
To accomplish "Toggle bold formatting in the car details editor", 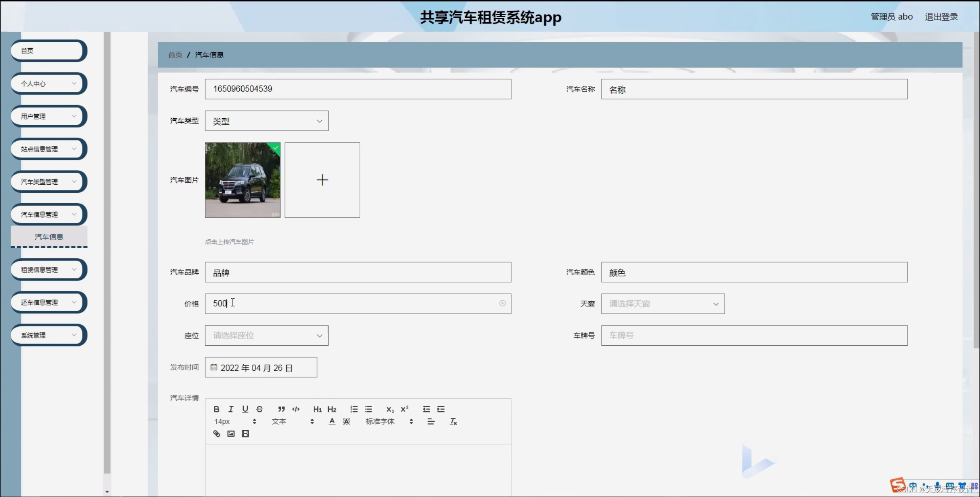I will pos(216,409).
